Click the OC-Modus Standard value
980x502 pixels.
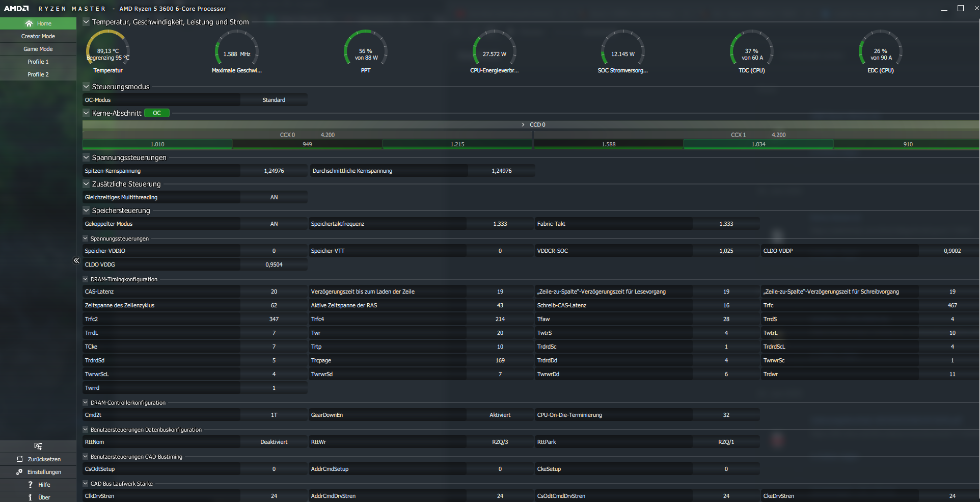pyautogui.click(x=274, y=100)
